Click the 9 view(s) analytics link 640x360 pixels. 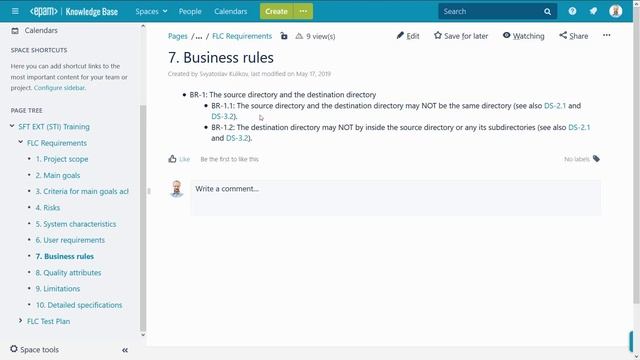click(x=316, y=36)
